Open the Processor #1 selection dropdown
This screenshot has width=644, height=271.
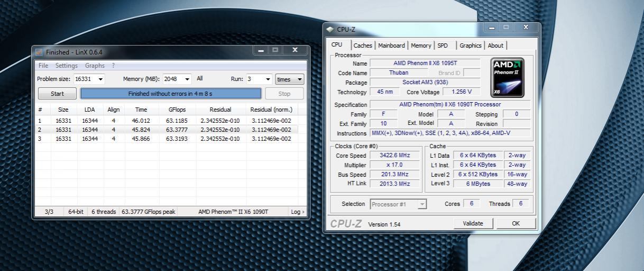pos(398,204)
